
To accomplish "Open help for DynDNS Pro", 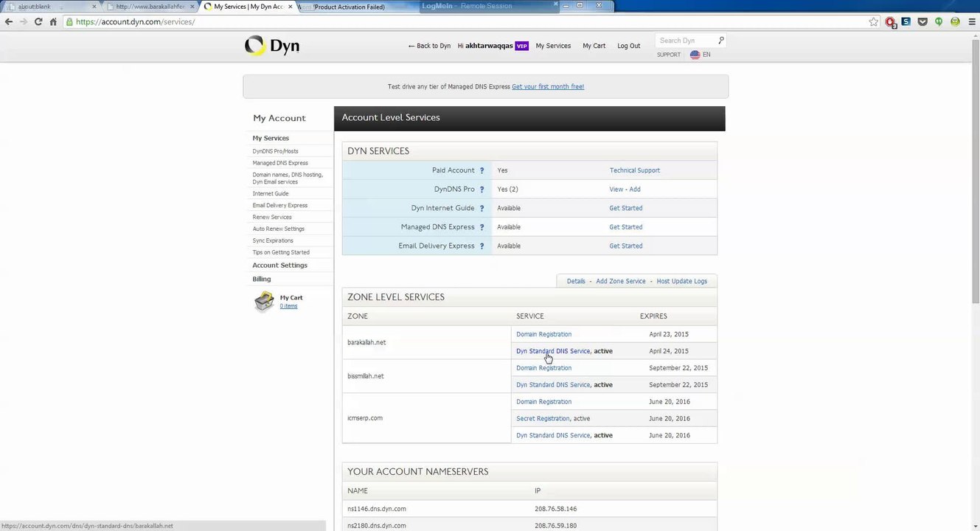I will tap(482, 190).
